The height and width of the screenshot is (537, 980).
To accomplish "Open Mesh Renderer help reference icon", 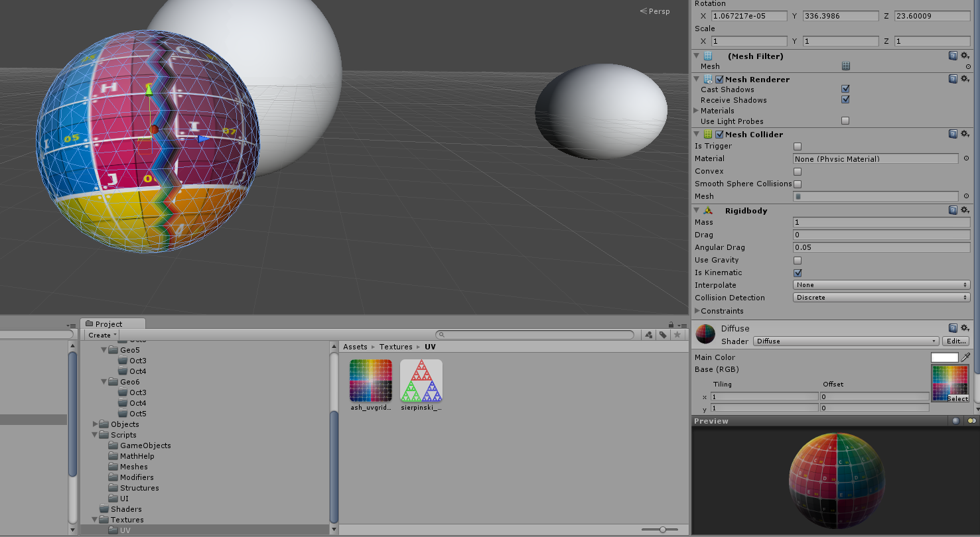I will [953, 79].
